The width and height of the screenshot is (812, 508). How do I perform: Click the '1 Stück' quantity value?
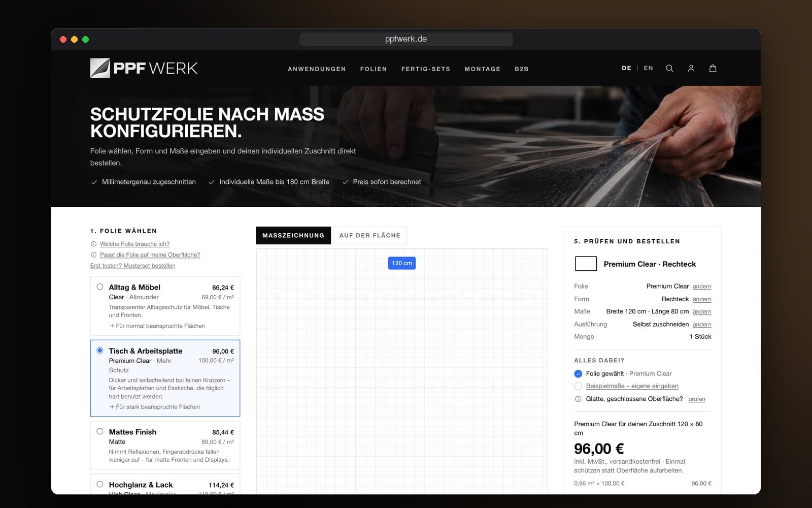point(700,337)
